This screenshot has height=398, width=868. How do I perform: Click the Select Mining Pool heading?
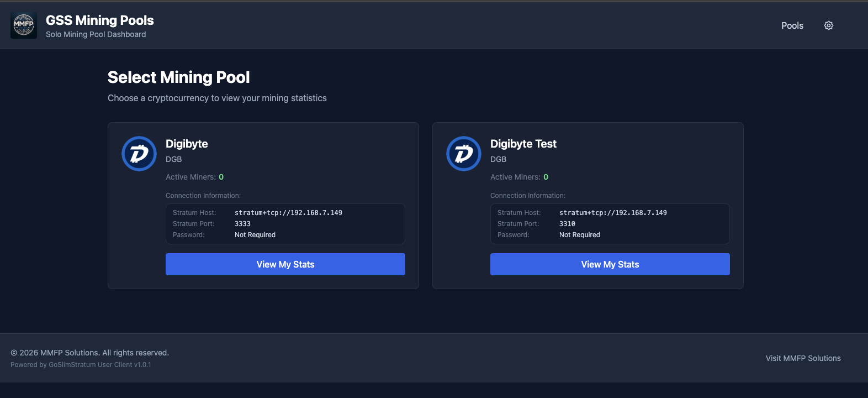click(178, 77)
